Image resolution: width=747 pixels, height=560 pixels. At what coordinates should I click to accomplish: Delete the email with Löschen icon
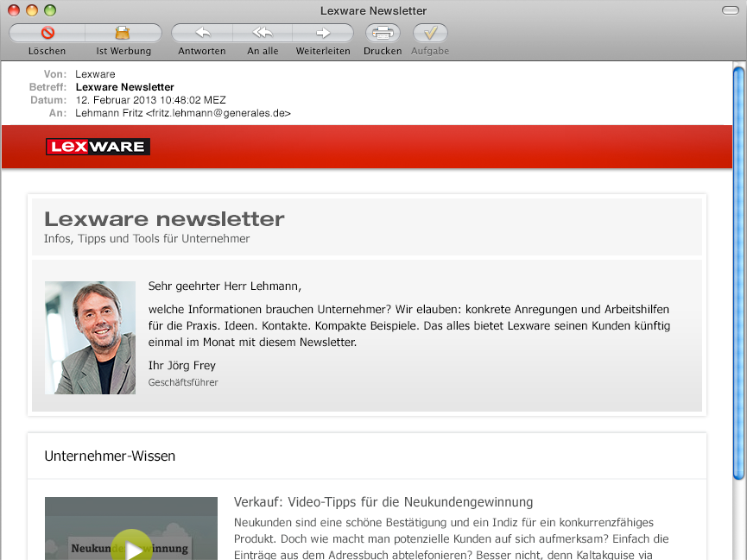click(x=47, y=33)
